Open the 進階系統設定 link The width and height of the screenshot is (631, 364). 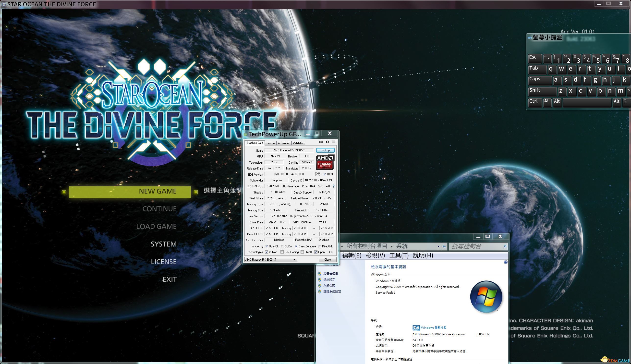tap(332, 291)
